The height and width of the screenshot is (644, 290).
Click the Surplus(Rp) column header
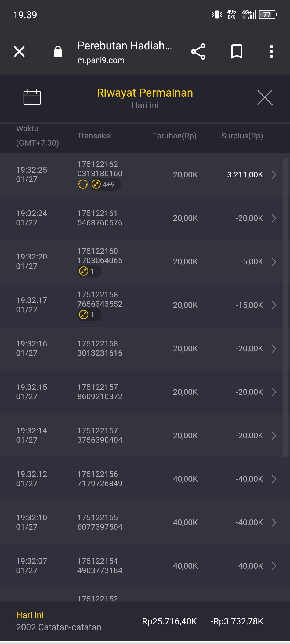coord(242,136)
